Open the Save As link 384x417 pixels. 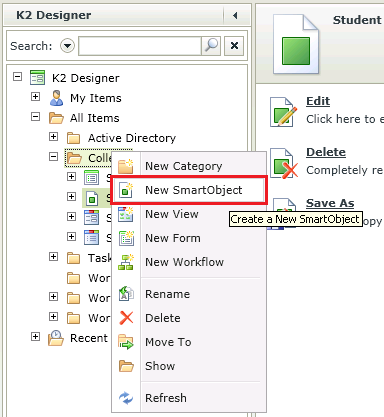pos(330,203)
